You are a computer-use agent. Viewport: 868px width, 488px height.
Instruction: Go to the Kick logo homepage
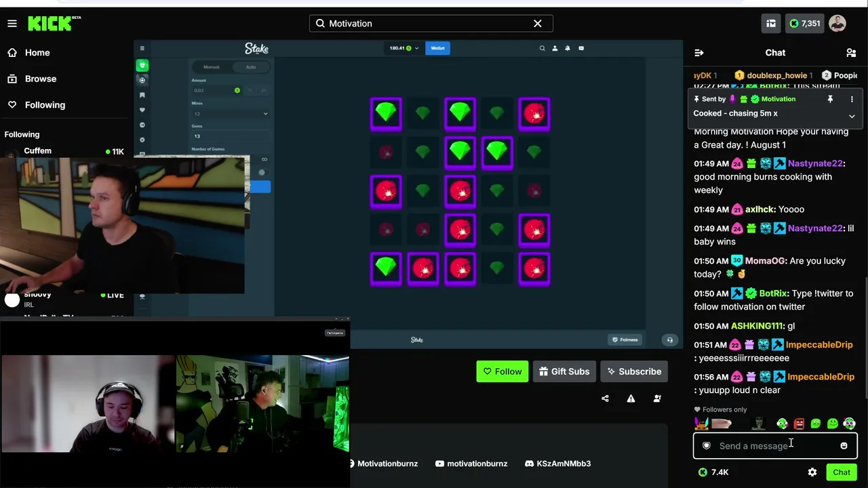click(x=54, y=24)
